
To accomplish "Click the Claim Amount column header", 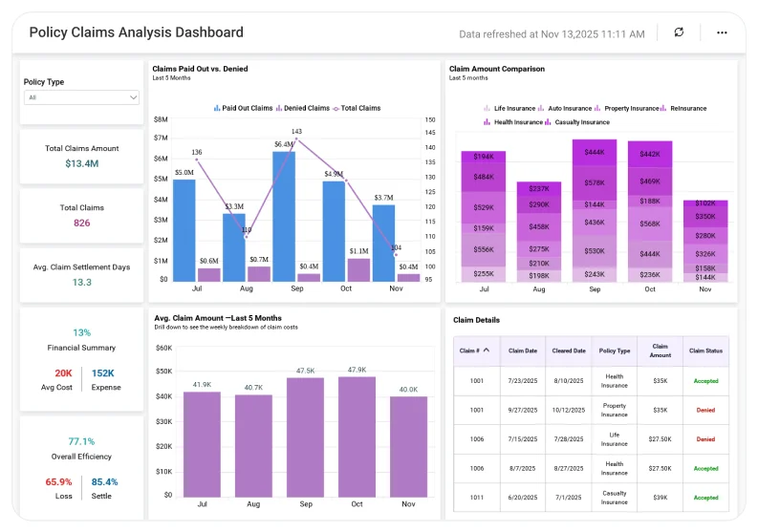I will coord(660,351).
